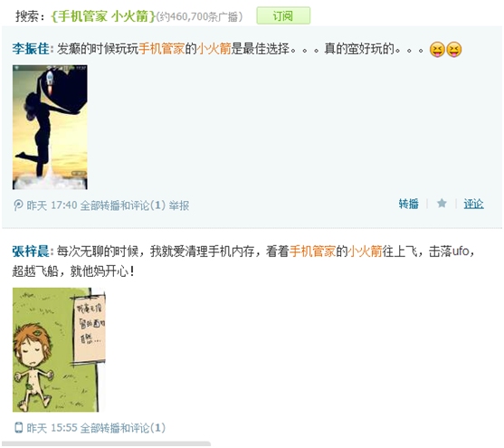Click the source icon before 昨天 17:40
The image size is (504, 448).
[x=18, y=205]
